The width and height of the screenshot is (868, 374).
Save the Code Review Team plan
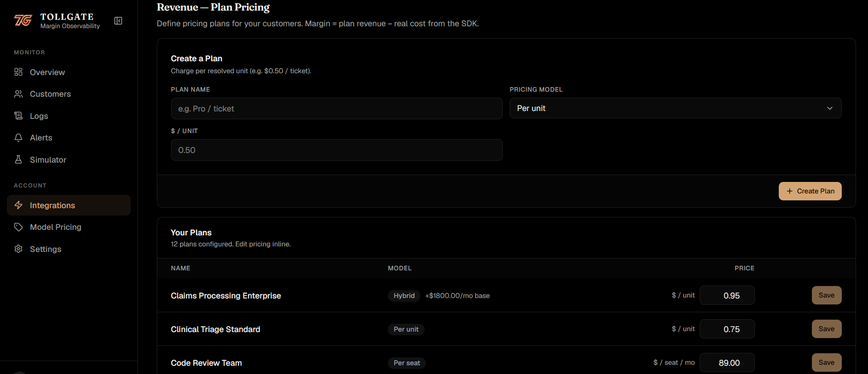pyautogui.click(x=827, y=362)
